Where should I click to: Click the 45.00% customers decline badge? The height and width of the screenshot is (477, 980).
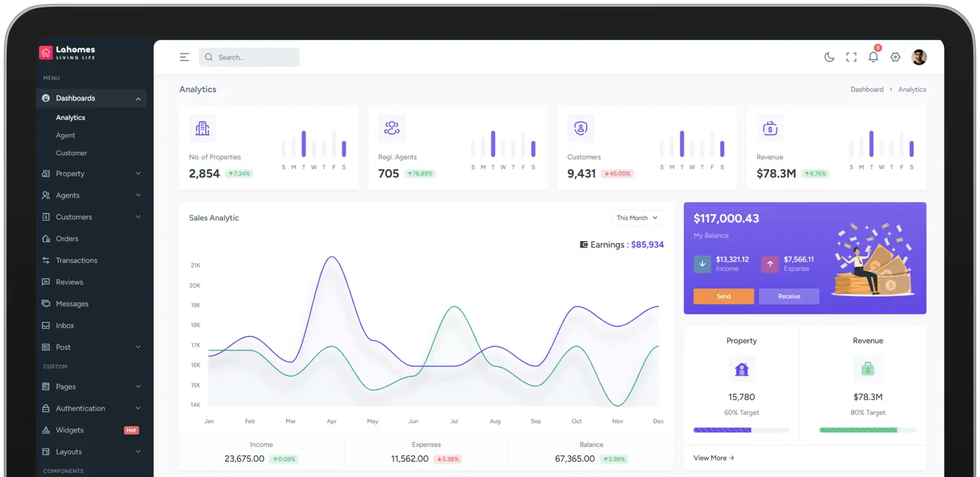pyautogui.click(x=617, y=174)
